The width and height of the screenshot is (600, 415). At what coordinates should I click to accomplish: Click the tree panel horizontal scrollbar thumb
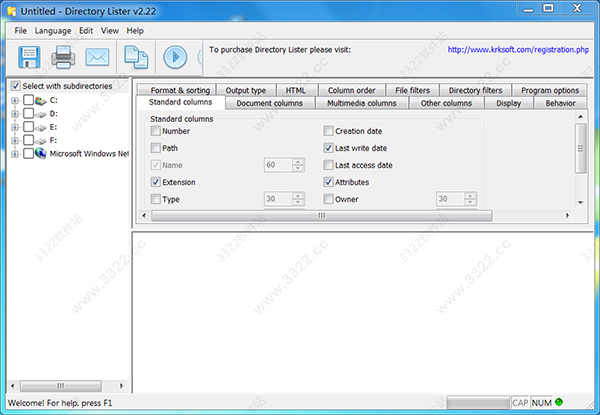61,386
